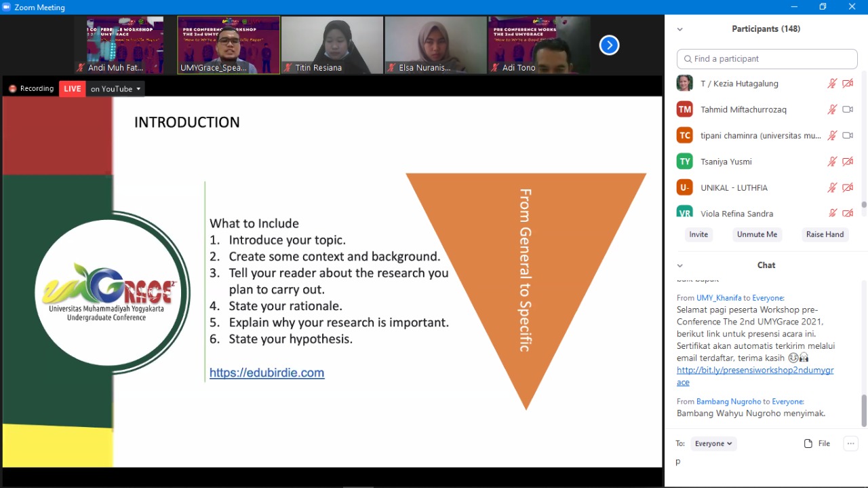Click participant name Viola Refina Sandra
This screenshot has width=868, height=488.
tap(736, 214)
